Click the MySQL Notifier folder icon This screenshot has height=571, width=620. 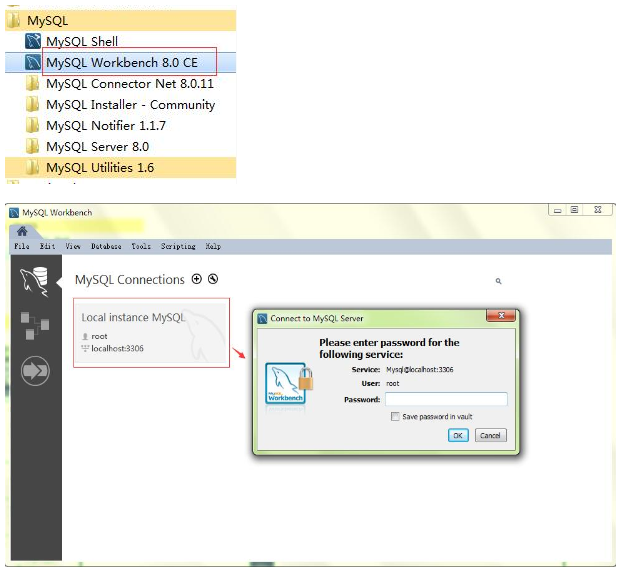pos(32,125)
